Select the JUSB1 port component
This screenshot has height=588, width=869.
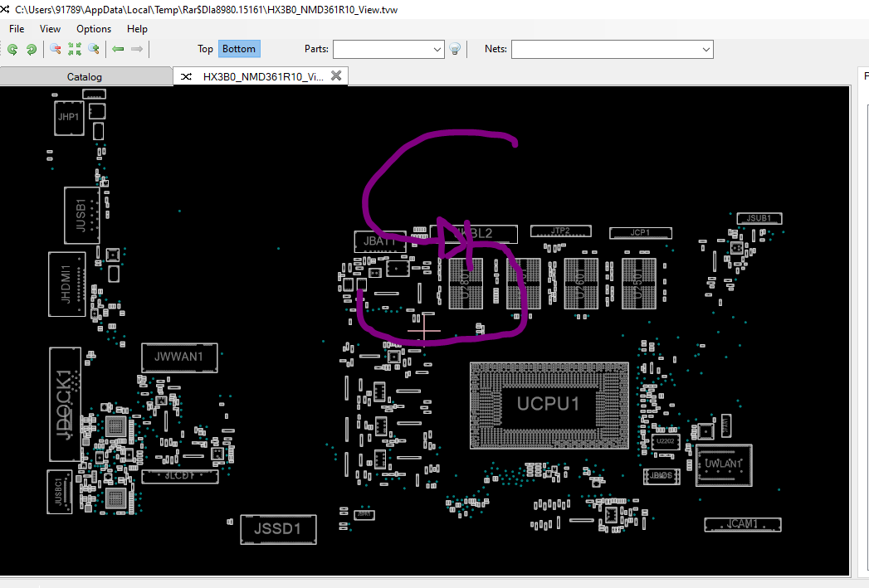(82, 216)
